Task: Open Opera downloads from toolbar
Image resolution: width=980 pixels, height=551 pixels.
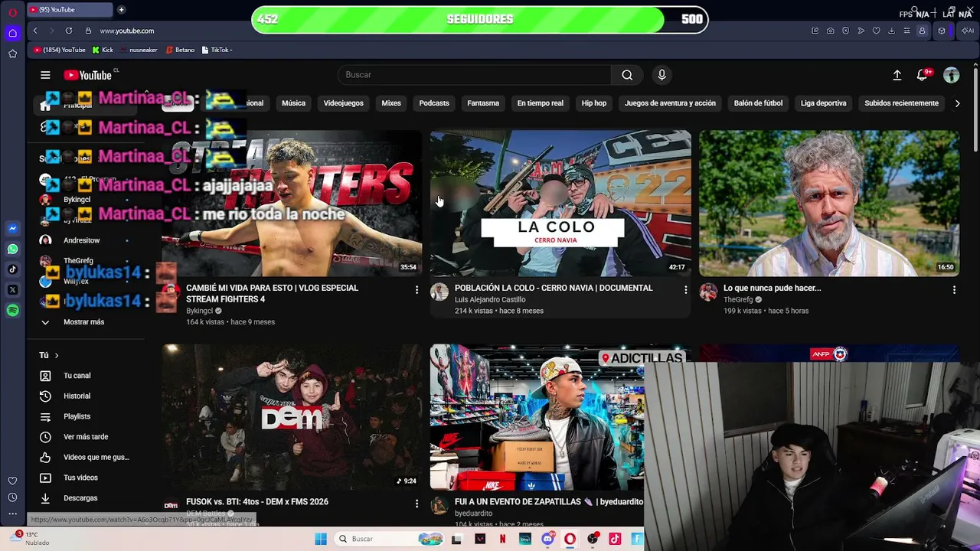Action: click(x=891, y=31)
